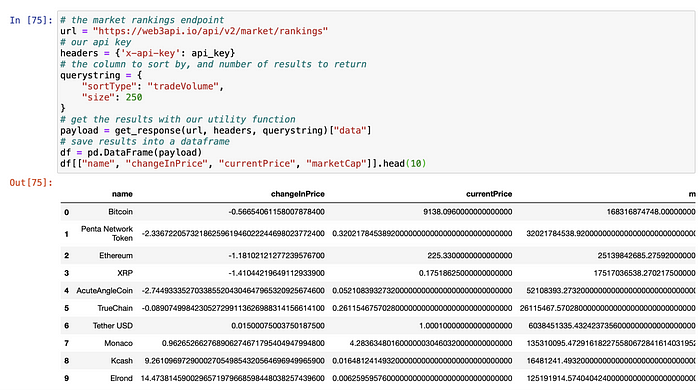
Task: Click the web3api rankings URL string
Action: coord(210,31)
